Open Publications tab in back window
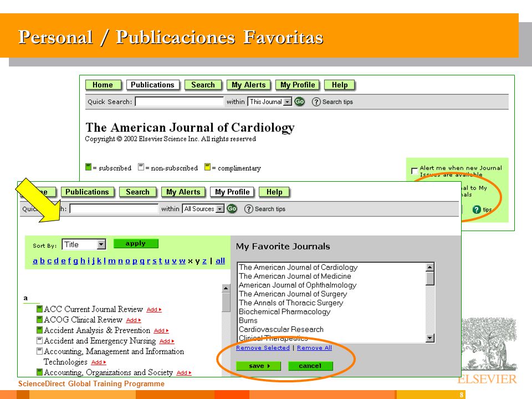This screenshot has width=532, height=399. 153,85
